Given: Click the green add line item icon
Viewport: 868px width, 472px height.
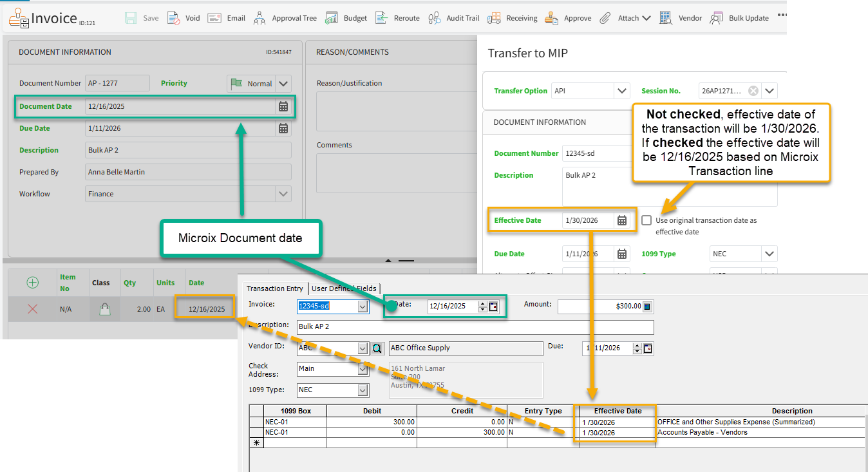Looking at the screenshot, I should (32, 283).
